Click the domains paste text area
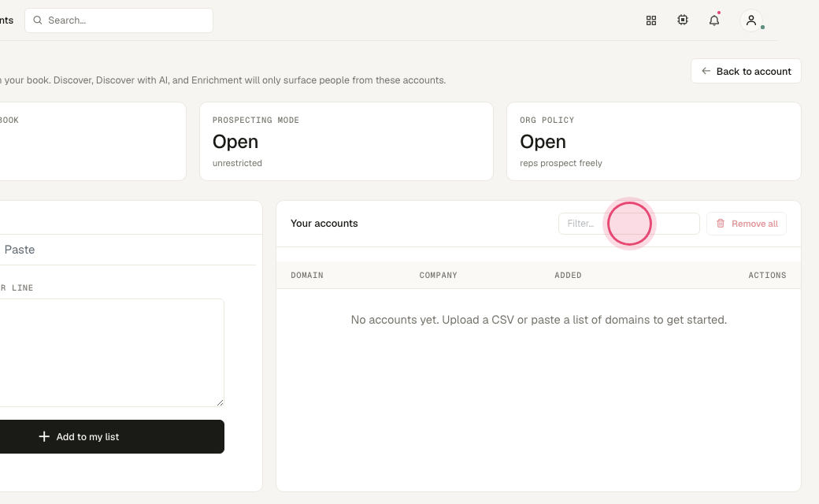819x504 pixels. pos(112,353)
